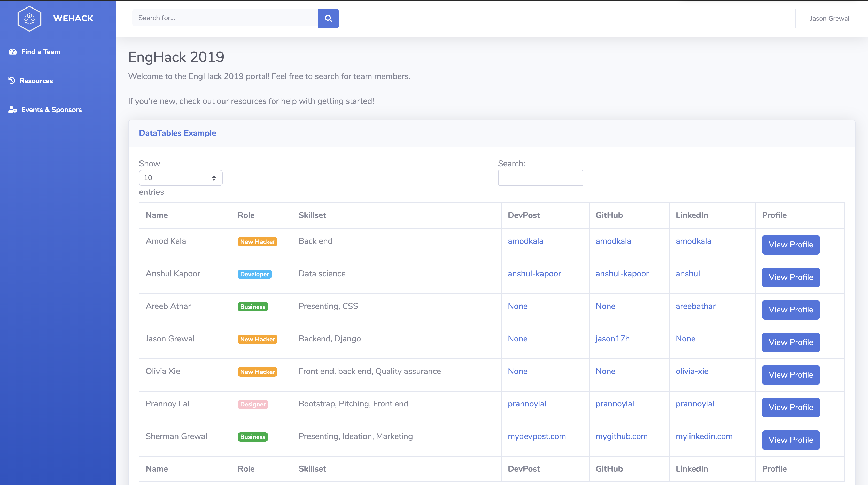
Task: Sort table by Name column header
Action: pos(157,215)
